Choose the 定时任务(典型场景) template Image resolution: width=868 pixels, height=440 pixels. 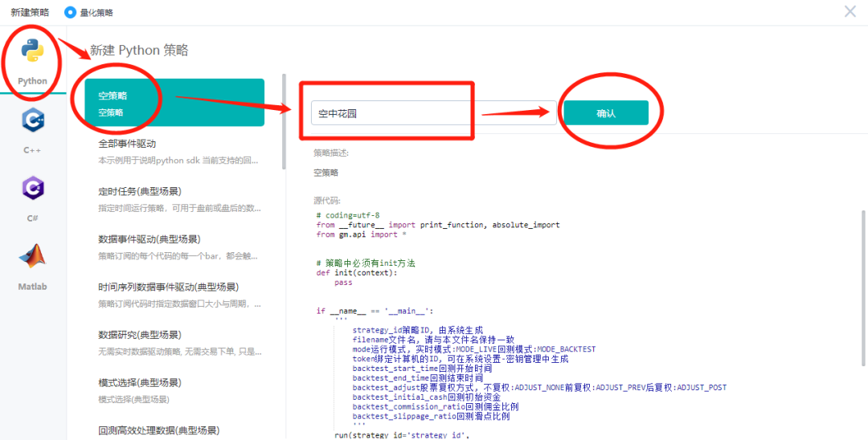tap(174, 199)
